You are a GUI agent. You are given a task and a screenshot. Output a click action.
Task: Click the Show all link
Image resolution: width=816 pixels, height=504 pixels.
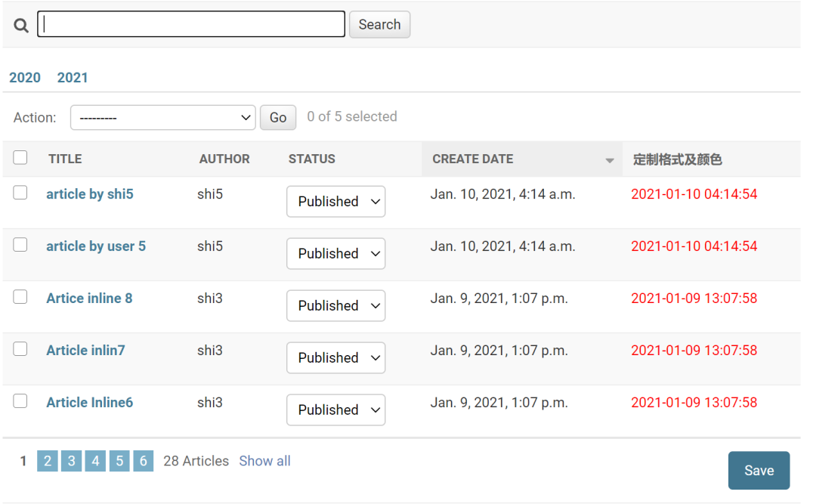pos(264,461)
